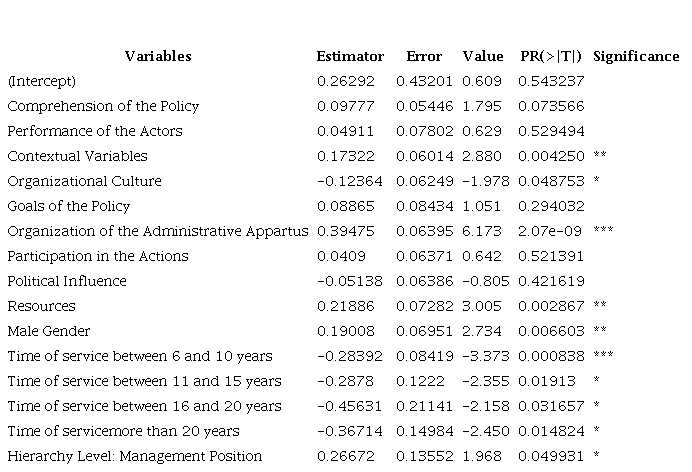The height and width of the screenshot is (472, 692).
Task: Select the Contextual Variables row label
Action: 77,156
